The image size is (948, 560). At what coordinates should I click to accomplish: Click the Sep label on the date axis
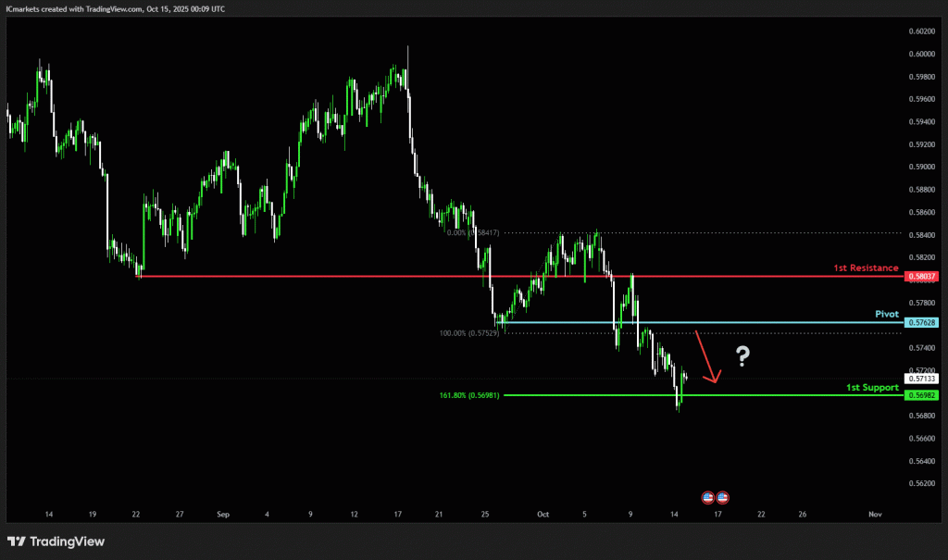click(x=222, y=514)
